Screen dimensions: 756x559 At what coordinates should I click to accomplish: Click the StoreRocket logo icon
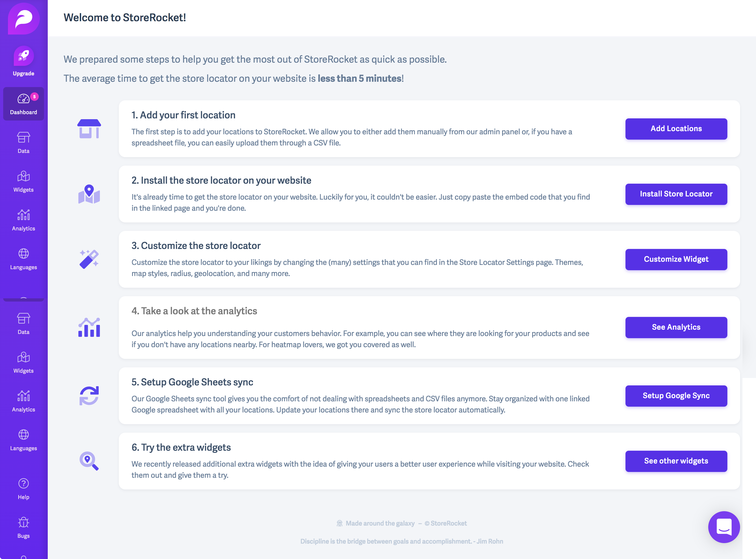pos(24,19)
